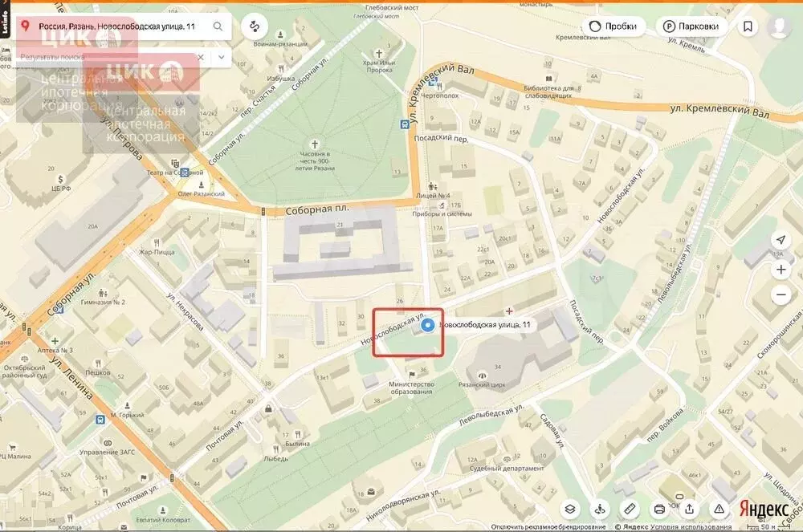Click the report problem warning icon
The height and width of the screenshot is (532, 803).
719,509
